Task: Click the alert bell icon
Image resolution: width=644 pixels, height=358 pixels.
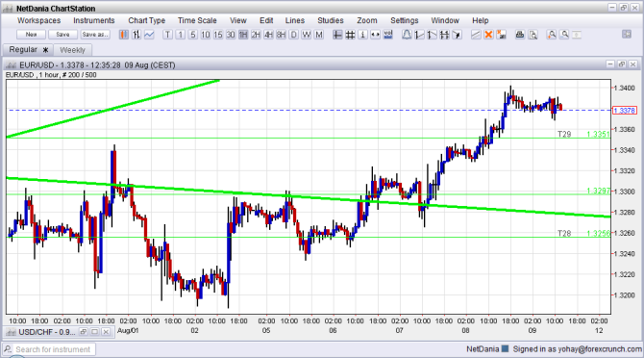Action: 407,35
